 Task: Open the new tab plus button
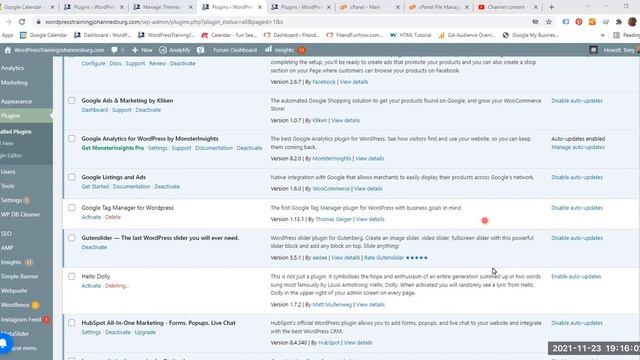551,7
